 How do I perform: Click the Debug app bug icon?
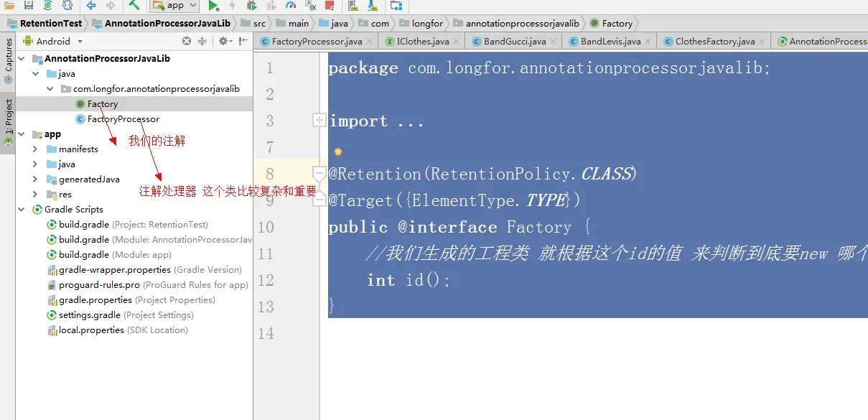[252, 6]
